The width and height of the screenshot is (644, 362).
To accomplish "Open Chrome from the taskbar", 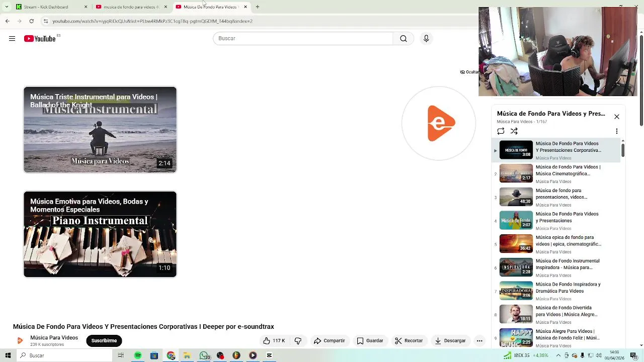I will click(x=171, y=355).
